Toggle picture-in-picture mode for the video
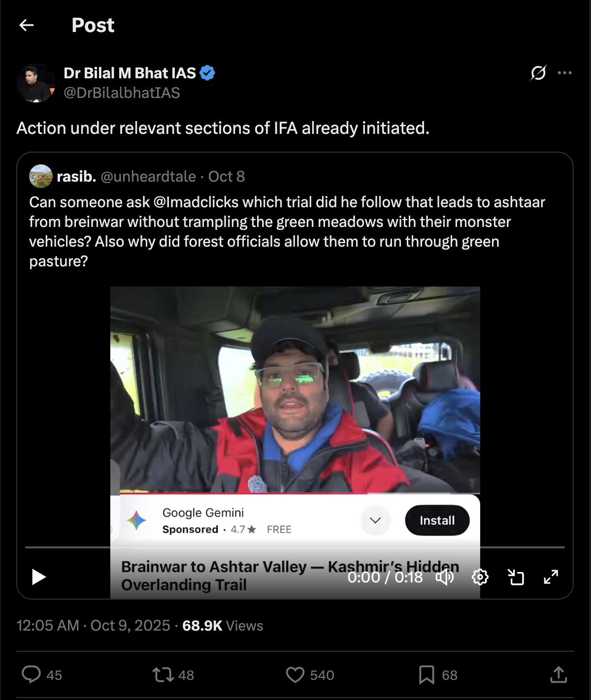 click(516, 577)
